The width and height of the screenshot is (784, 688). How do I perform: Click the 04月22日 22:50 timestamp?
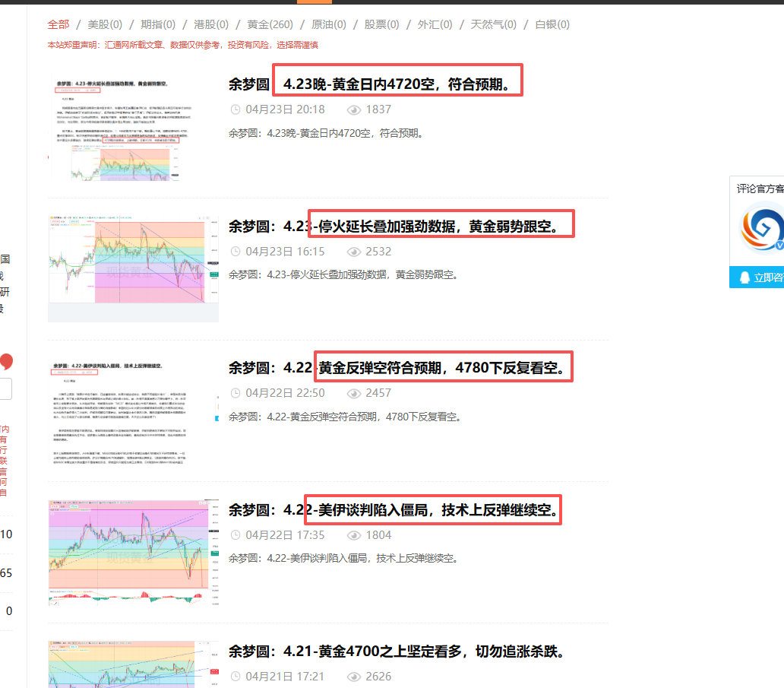pos(285,393)
